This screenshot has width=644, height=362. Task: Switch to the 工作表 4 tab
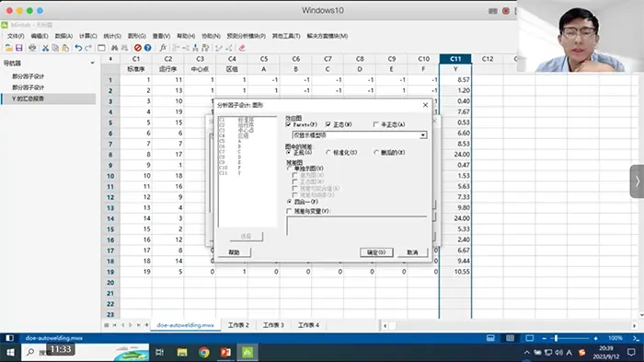click(308, 325)
